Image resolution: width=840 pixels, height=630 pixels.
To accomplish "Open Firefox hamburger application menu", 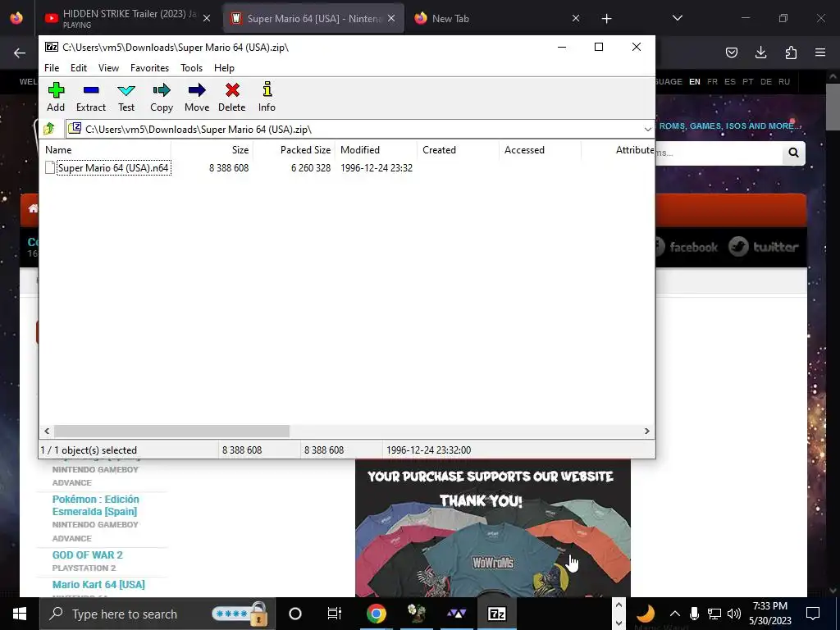I will [x=820, y=52].
